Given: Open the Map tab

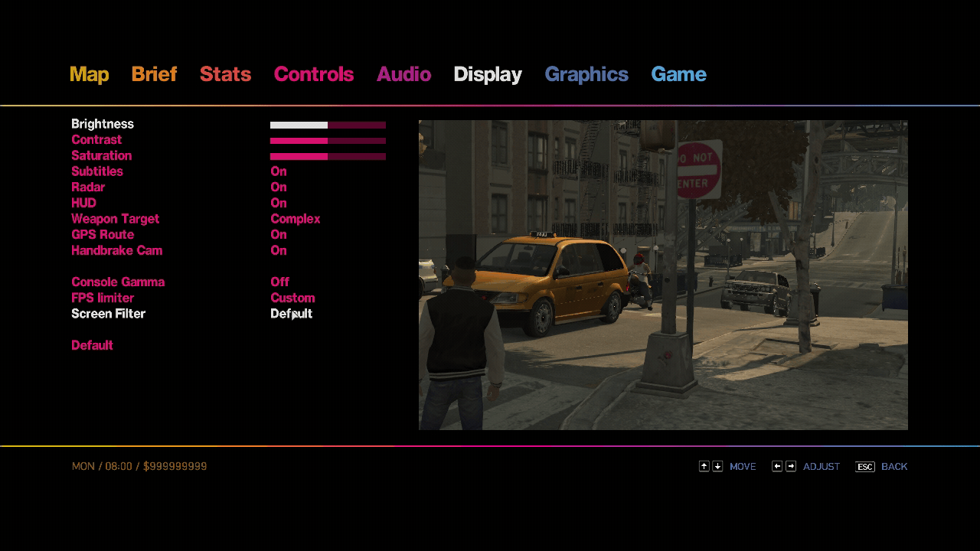Looking at the screenshot, I should pyautogui.click(x=89, y=74).
